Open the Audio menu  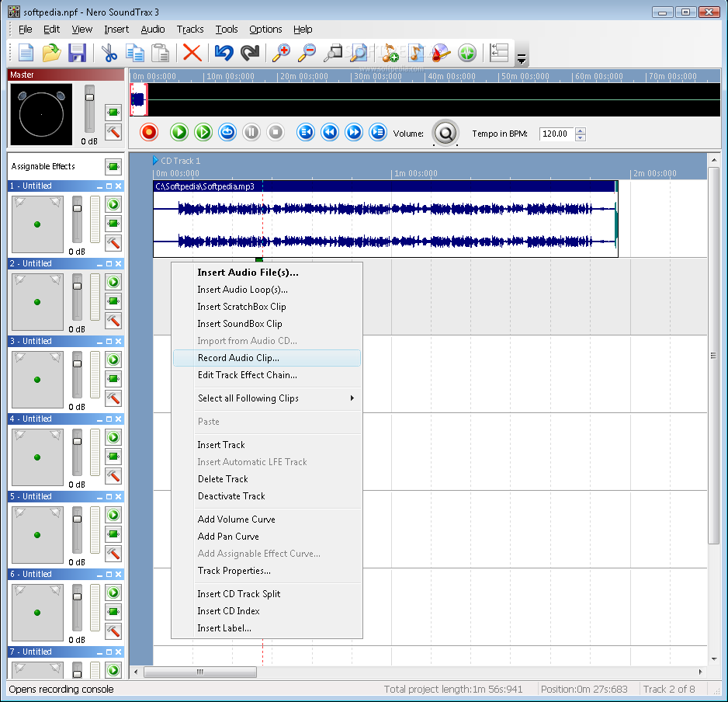coord(153,30)
